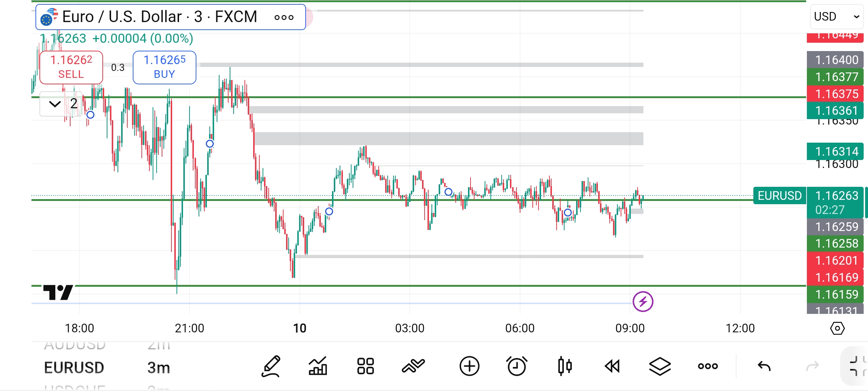Undo last action with the back arrow

(x=764, y=366)
